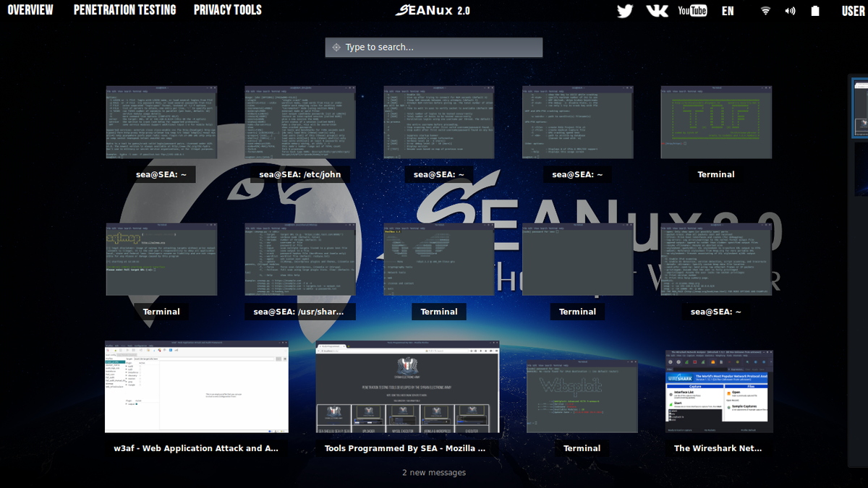Click the sea@SEA: /usr/shar... label
The image size is (868, 488).
pos(300,312)
